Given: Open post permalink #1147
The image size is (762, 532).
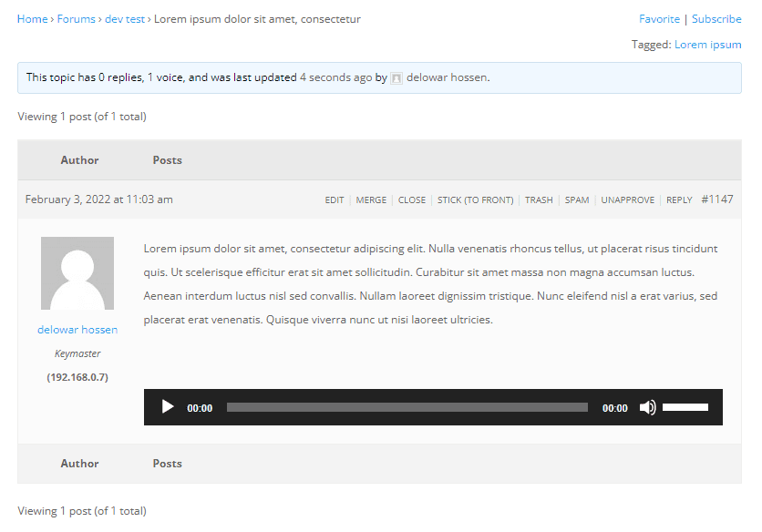Looking at the screenshot, I should [716, 199].
